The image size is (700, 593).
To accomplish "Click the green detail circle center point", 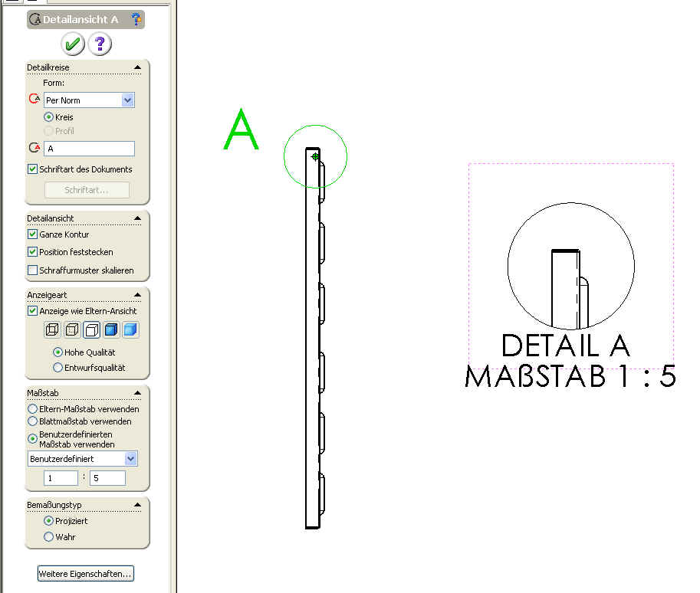I will pyautogui.click(x=315, y=156).
